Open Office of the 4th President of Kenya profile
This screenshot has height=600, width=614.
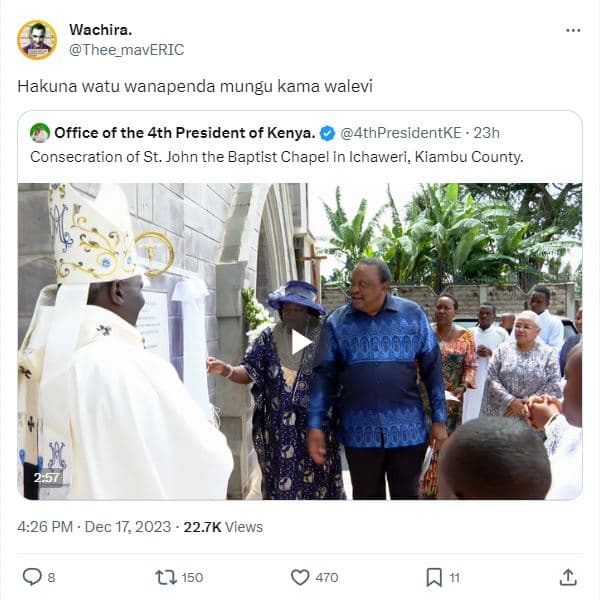[185, 133]
